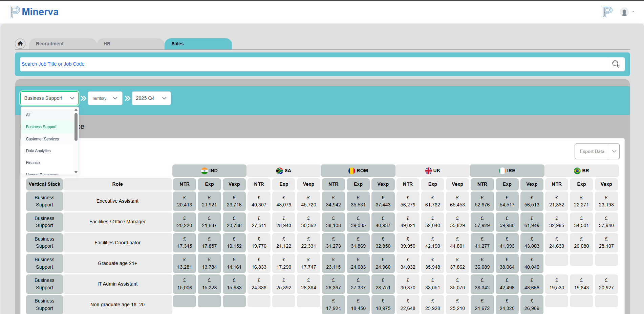Click the South Africa flag SA header
The width and height of the screenshot is (644, 314).
coord(284,171)
